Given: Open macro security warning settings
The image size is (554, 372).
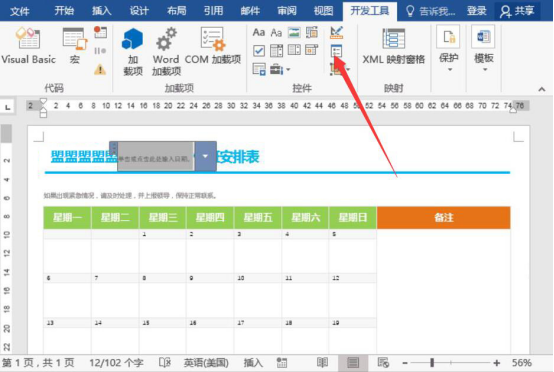Looking at the screenshot, I should 100,69.
